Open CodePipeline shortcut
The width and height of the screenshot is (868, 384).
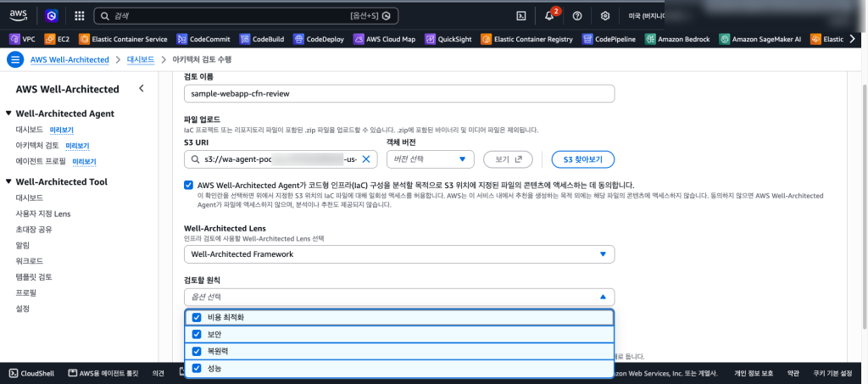(609, 39)
